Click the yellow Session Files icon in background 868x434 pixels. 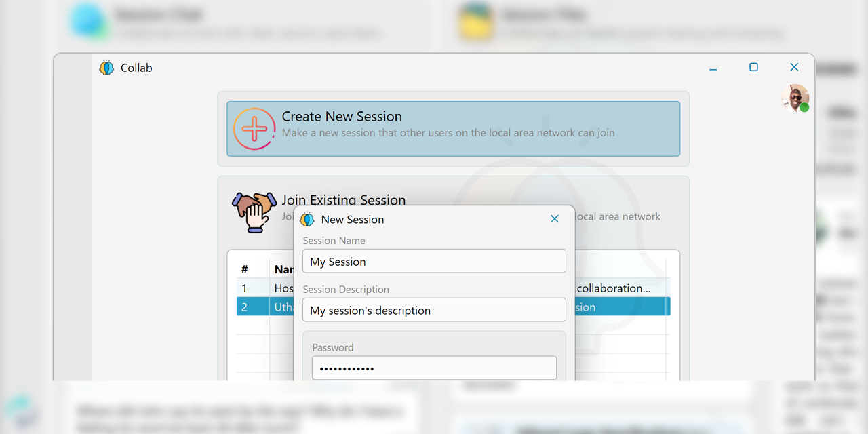point(475,22)
